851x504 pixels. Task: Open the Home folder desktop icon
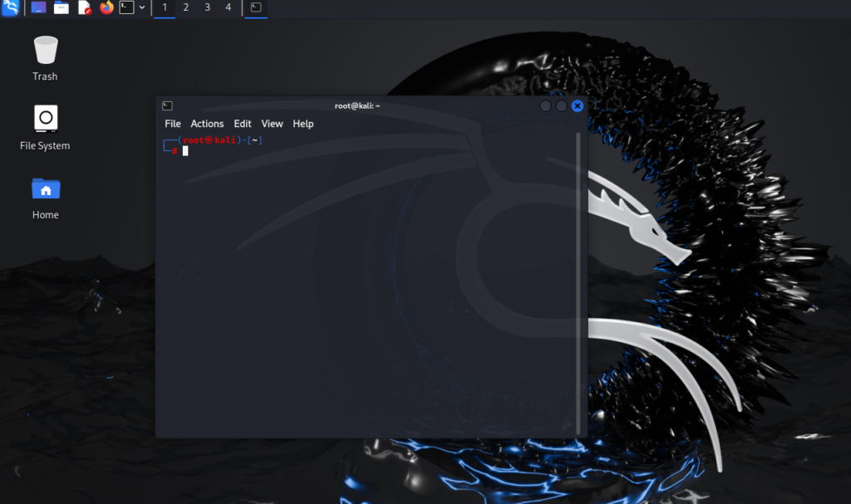[x=45, y=191]
